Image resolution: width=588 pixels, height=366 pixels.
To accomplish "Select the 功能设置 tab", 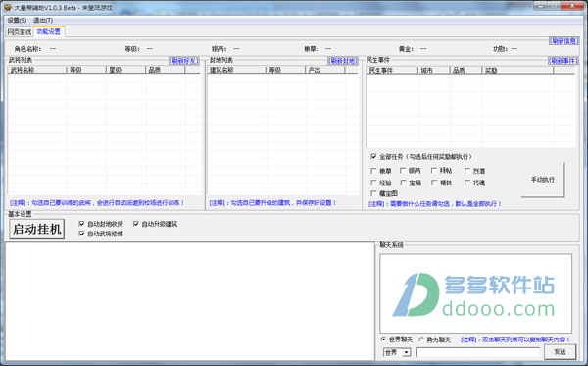I will click(x=49, y=32).
